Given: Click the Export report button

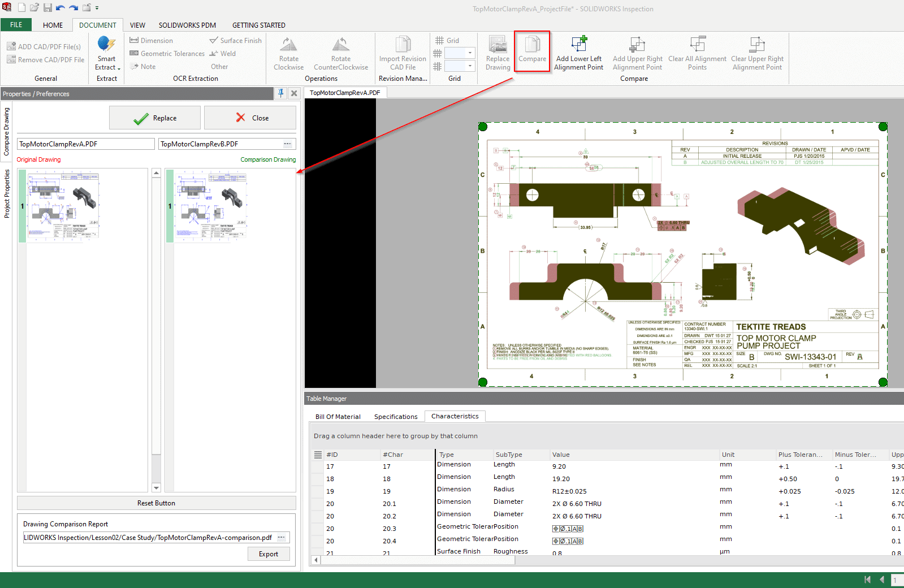Looking at the screenshot, I should pos(269,554).
